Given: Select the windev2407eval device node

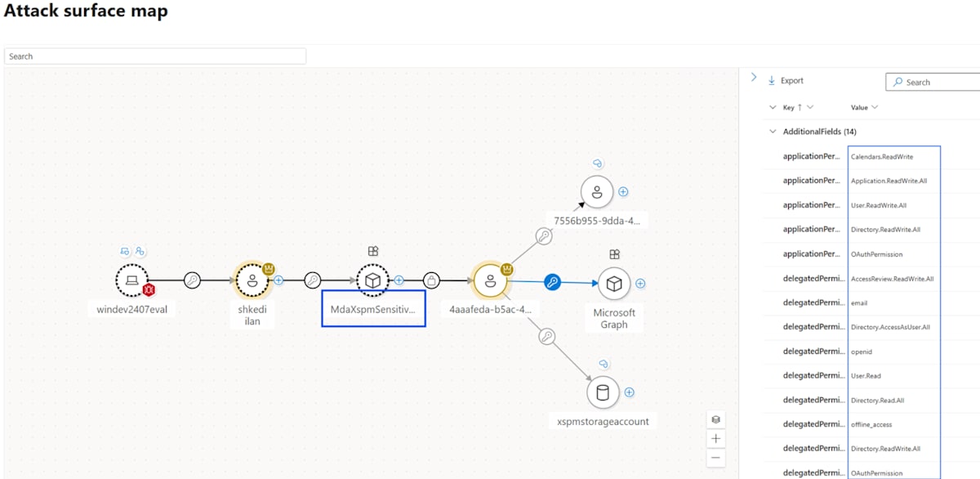Looking at the screenshot, I should pyautogui.click(x=131, y=280).
